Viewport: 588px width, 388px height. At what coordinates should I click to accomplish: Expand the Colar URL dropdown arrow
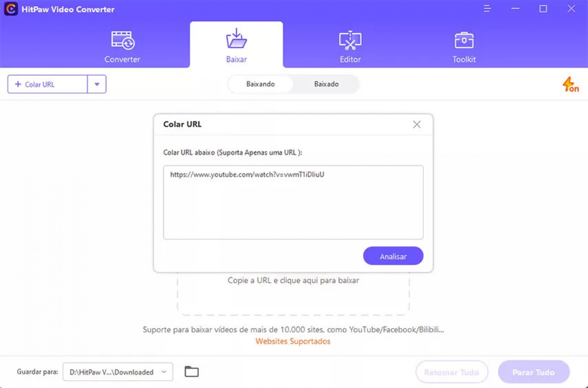(97, 84)
